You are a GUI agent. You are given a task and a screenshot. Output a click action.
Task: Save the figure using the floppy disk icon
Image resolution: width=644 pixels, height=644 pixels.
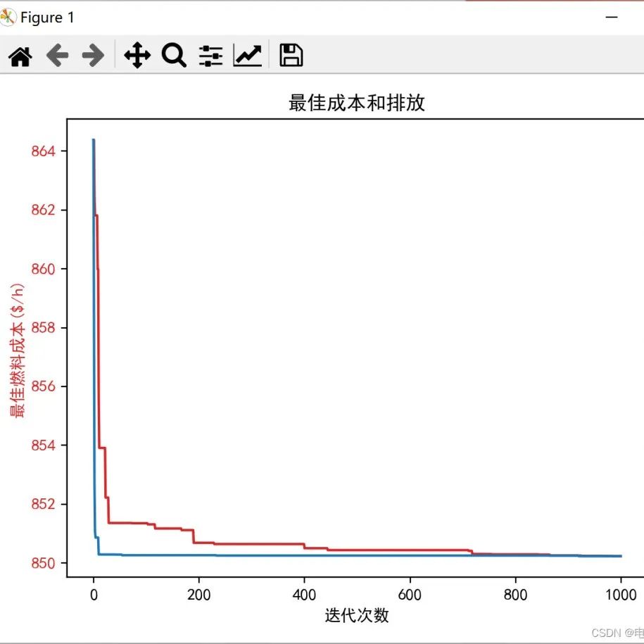[x=290, y=54]
